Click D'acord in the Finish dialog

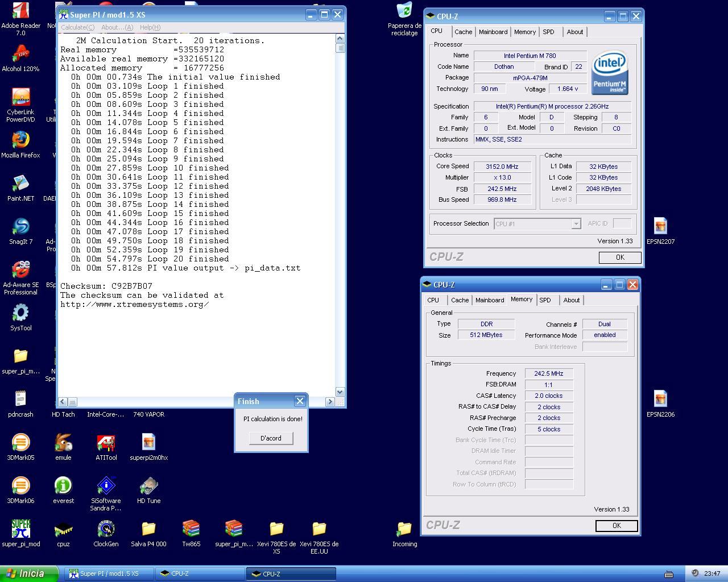(271, 438)
